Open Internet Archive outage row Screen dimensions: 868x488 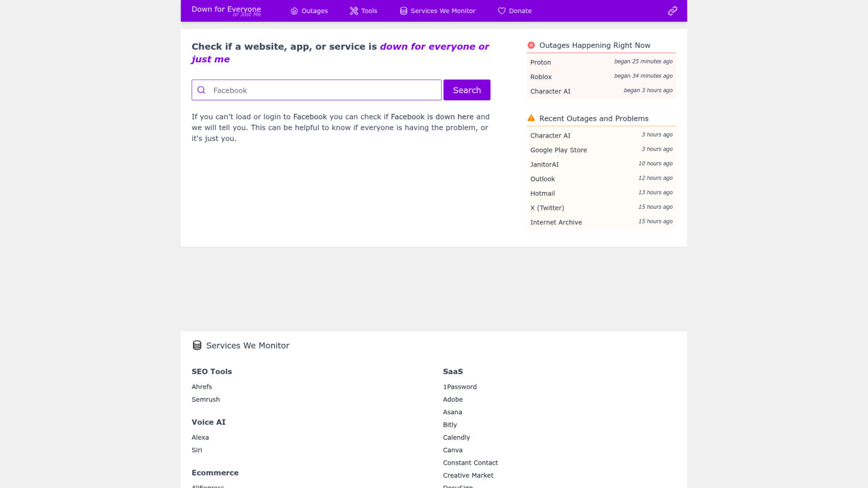pyautogui.click(x=601, y=222)
